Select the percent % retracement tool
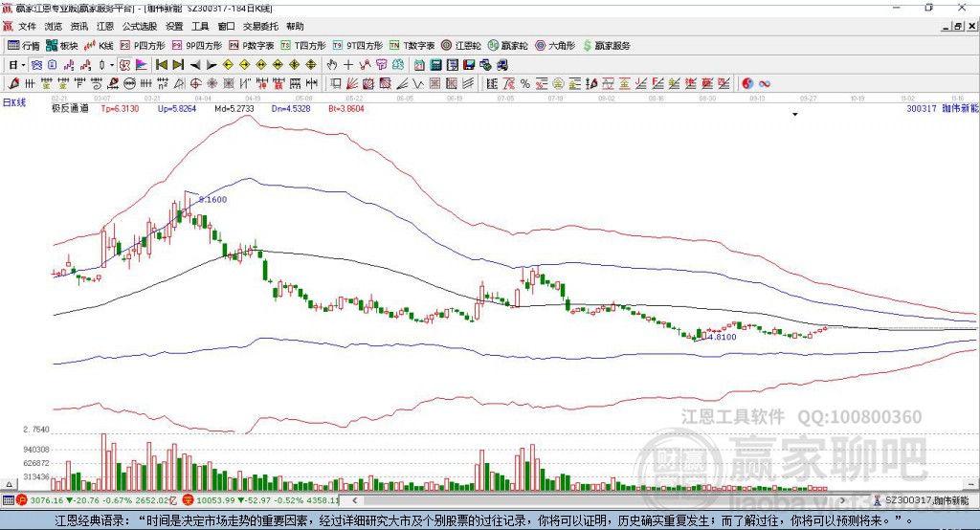This screenshot has width=980, height=530. click(525, 84)
